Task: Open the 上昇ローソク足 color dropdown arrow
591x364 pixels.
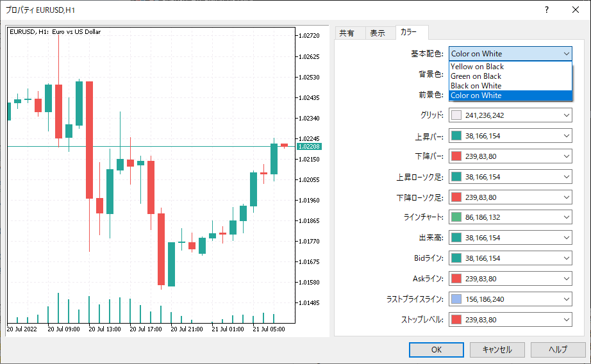Action: point(566,177)
